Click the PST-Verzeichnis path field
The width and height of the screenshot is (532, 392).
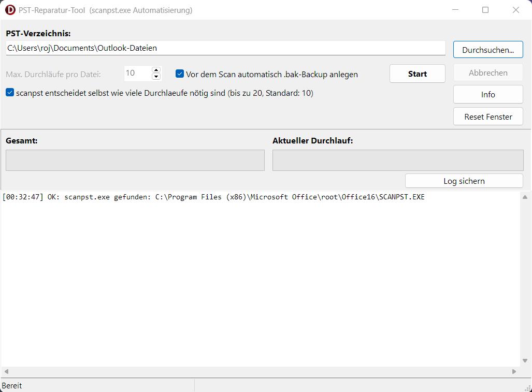pos(225,48)
